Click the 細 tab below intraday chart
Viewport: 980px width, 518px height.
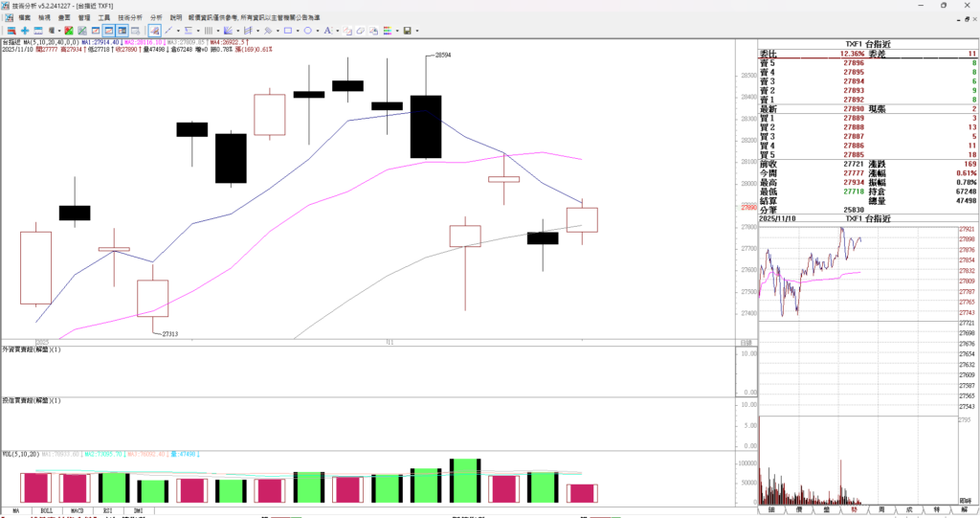(x=770, y=509)
